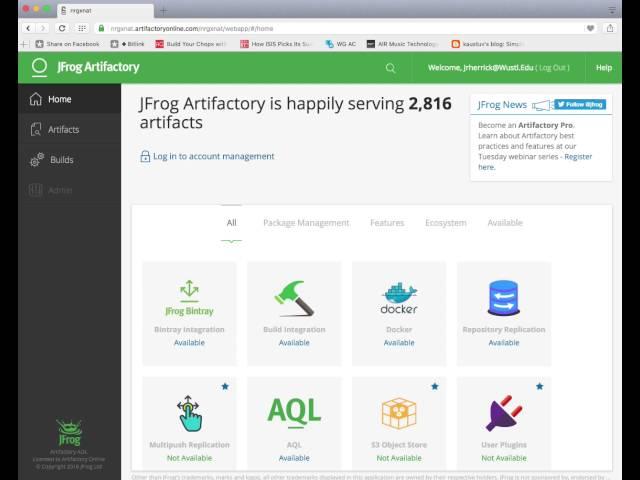
Task: Open a new browser tab
Action: pyautogui.click(x=163, y=11)
